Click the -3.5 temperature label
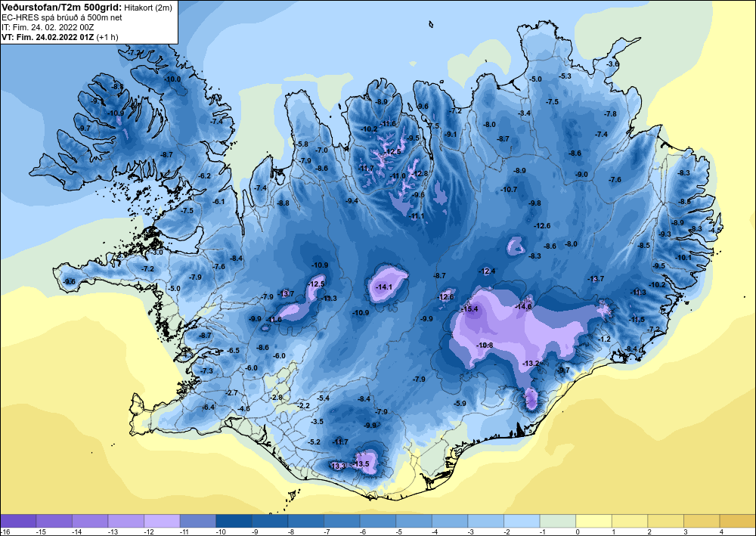756x536 pixels. [318, 421]
